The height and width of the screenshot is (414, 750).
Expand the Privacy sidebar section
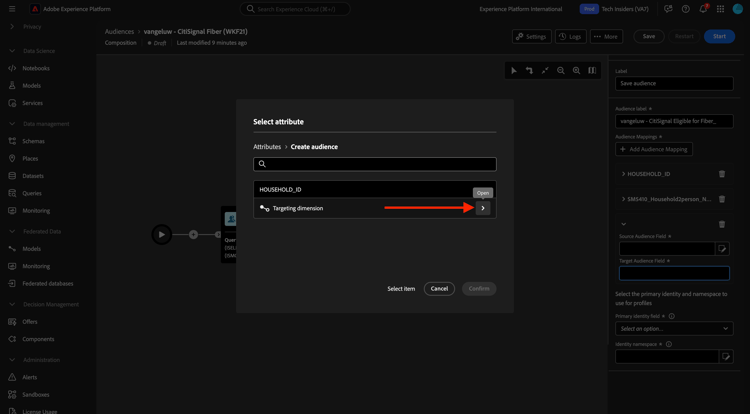(x=12, y=26)
